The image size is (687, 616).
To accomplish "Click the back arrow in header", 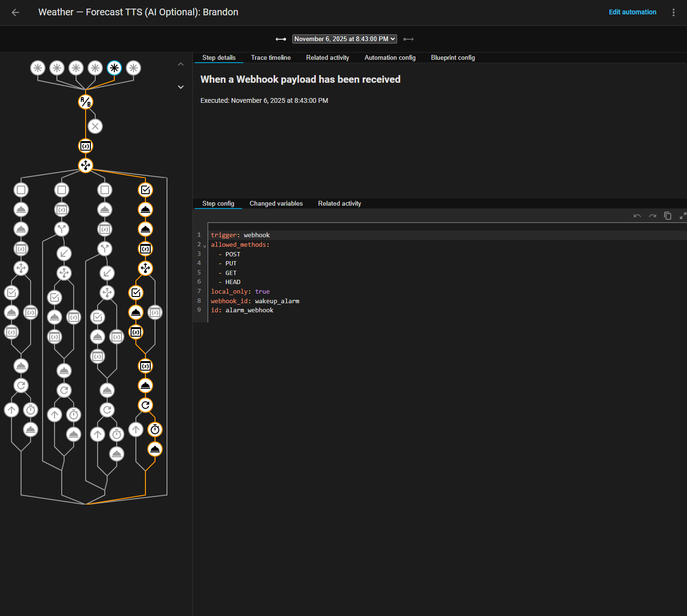I will 15,12.
